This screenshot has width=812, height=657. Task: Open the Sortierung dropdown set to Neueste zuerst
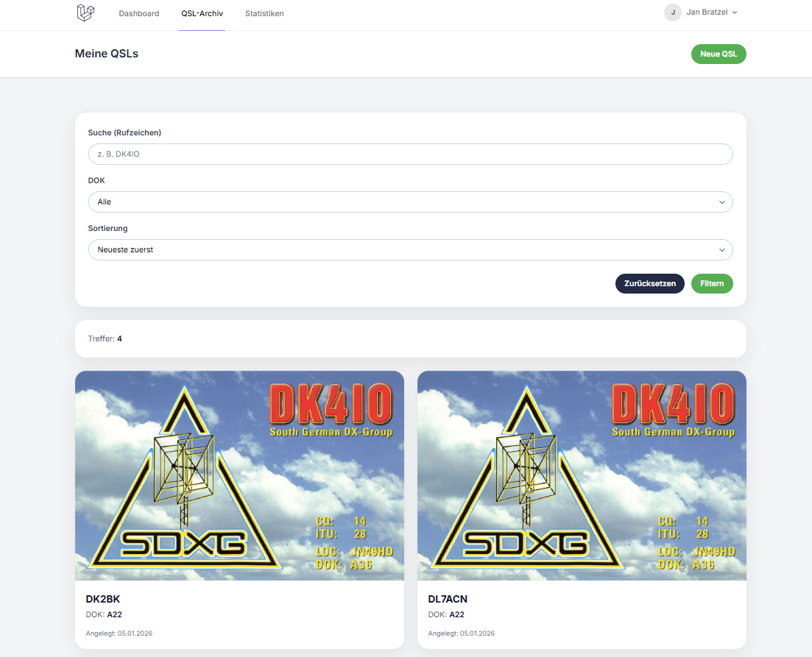coord(410,249)
